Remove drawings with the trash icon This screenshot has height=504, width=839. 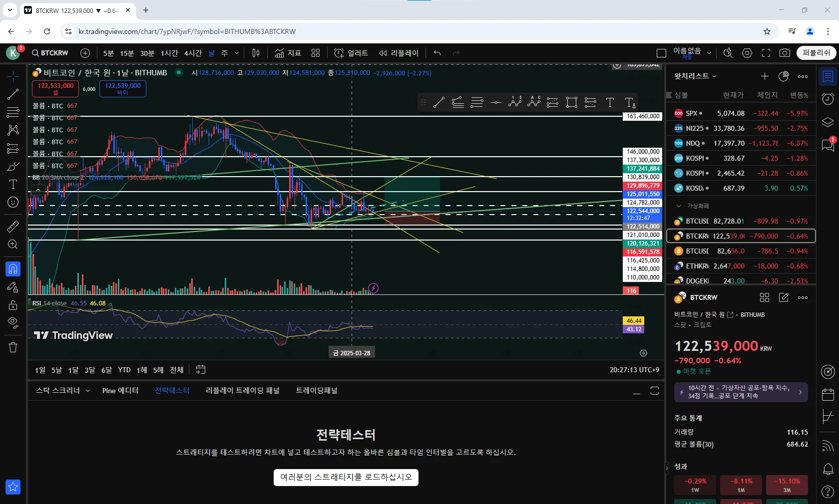(x=13, y=347)
